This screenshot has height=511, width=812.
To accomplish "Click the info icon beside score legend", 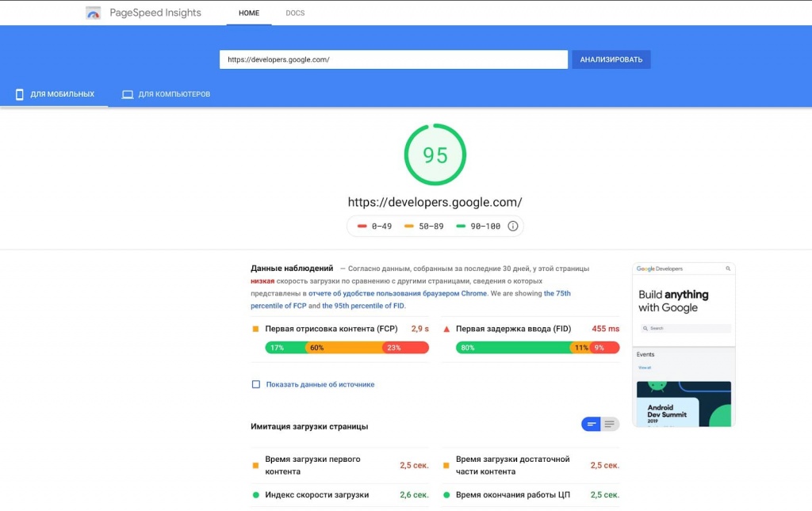I will coord(512,226).
